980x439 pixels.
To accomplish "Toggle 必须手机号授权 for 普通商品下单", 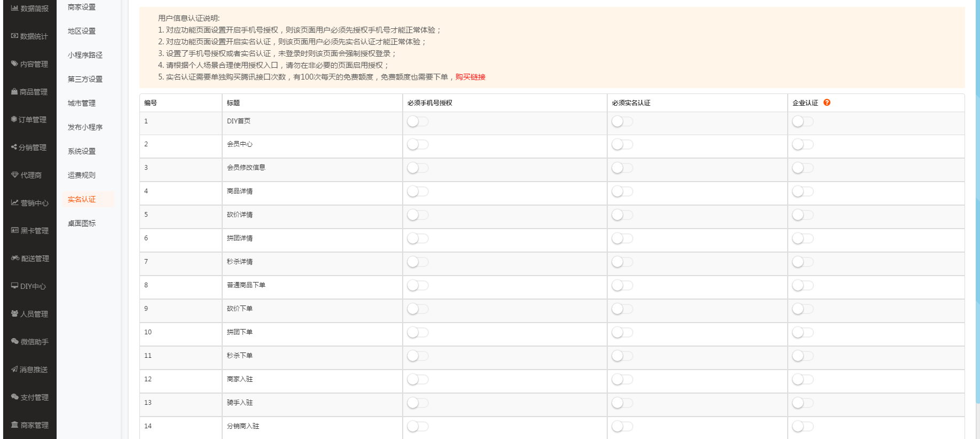I will click(x=418, y=286).
